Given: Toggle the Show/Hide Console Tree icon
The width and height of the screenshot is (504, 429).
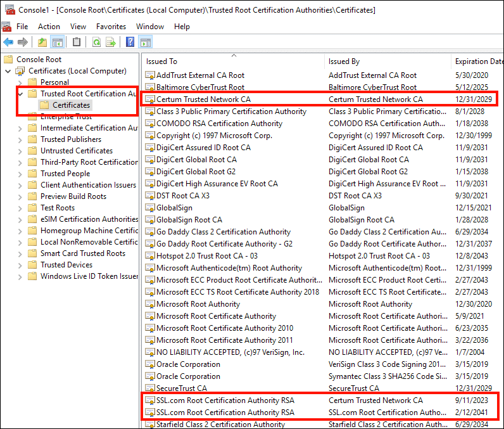Looking at the screenshot, I should coord(58,42).
